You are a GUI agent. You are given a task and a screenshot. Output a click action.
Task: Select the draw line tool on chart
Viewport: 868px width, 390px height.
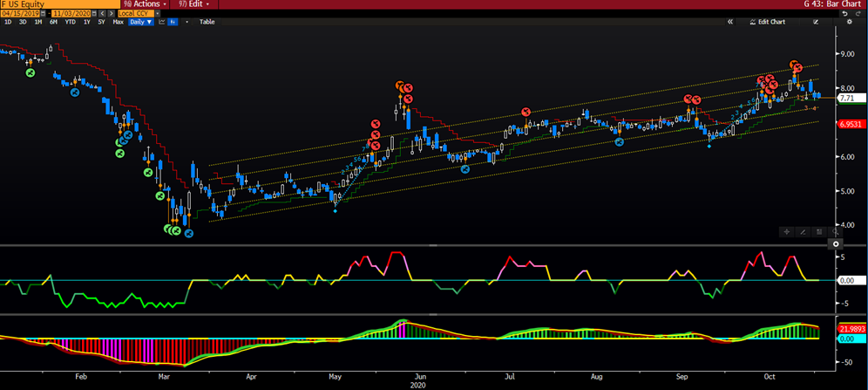(803, 232)
